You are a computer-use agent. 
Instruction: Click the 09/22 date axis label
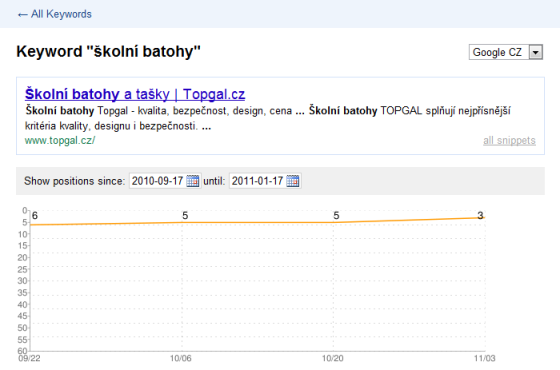pos(29,358)
